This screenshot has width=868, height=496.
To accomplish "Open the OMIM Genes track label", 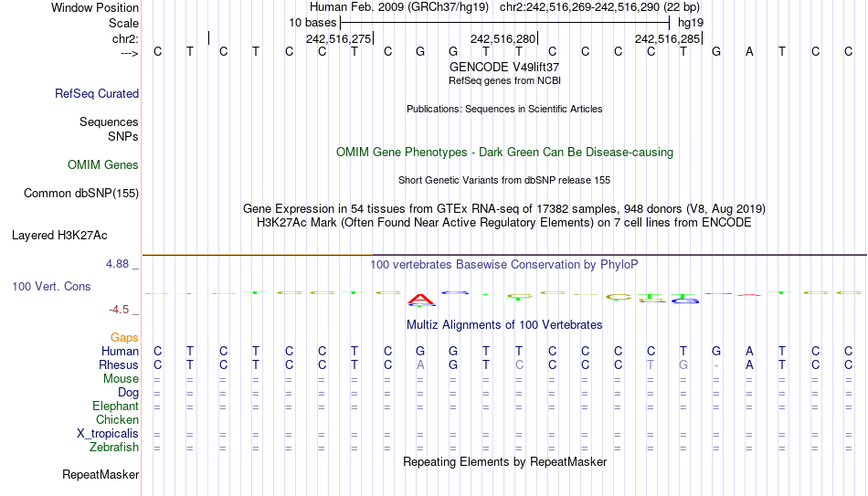I will [103, 165].
